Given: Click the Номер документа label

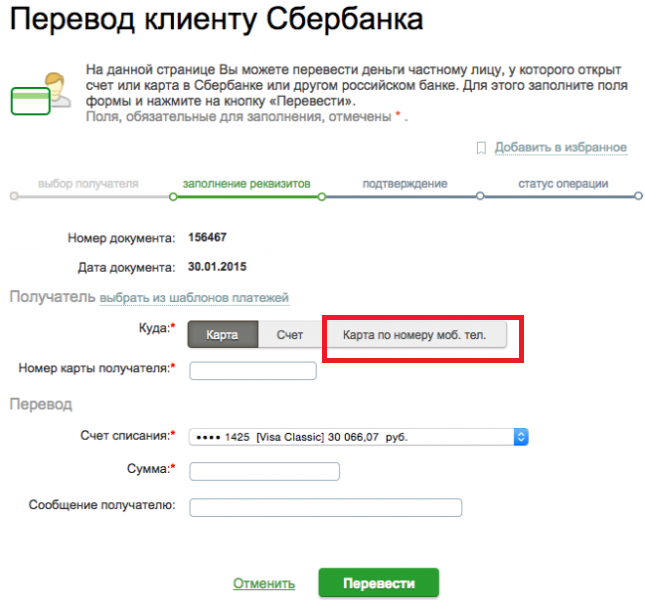Looking at the screenshot, I should (121, 238).
